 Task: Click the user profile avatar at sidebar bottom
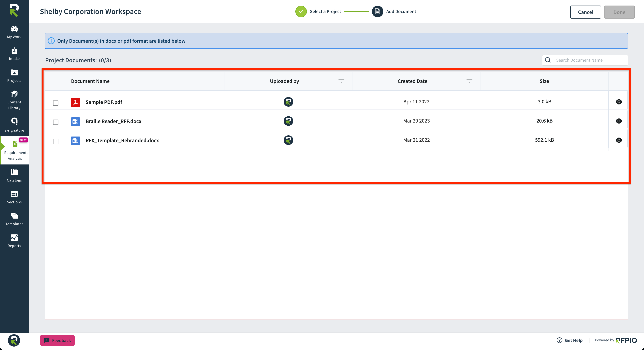14,340
